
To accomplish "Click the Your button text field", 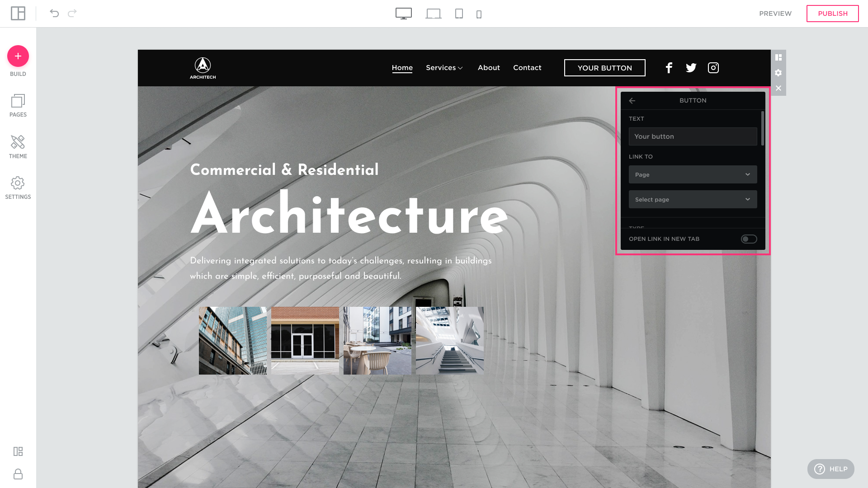I will (693, 136).
